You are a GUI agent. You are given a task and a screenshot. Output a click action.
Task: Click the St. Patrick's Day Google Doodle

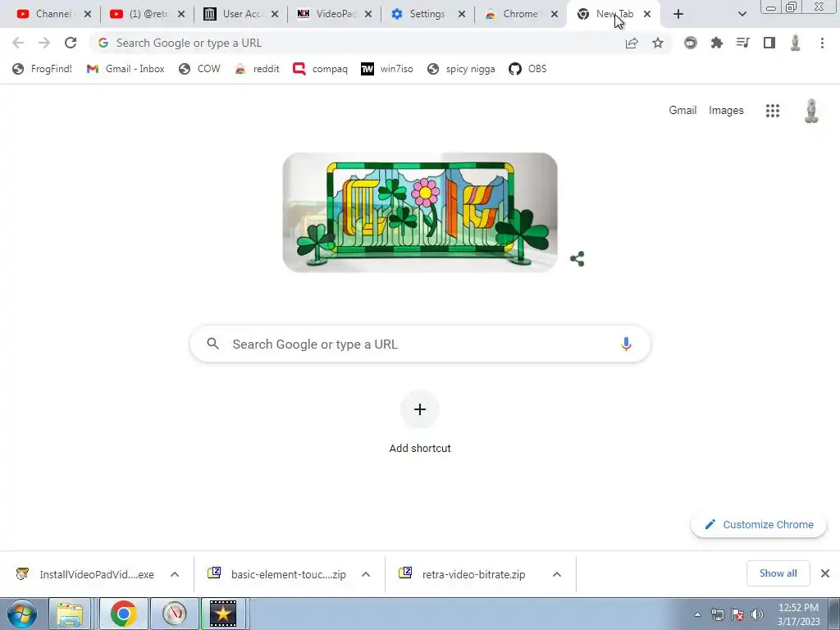pos(420,212)
